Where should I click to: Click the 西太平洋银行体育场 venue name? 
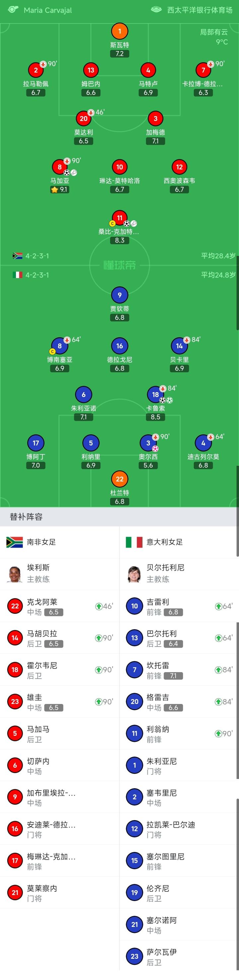pos(200,10)
